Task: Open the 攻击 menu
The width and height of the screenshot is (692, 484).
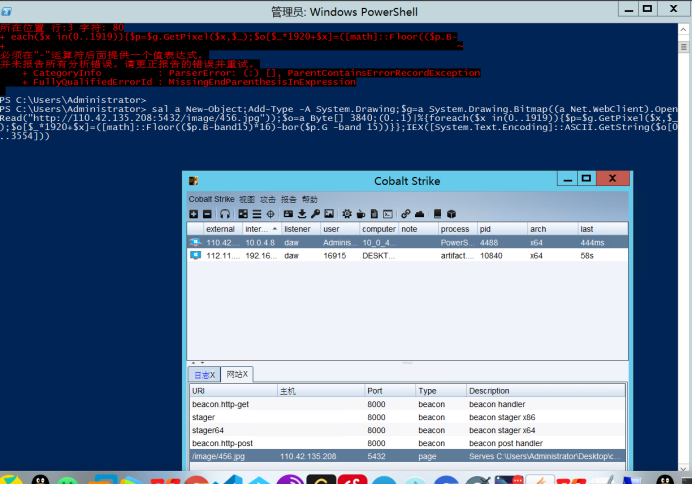Action: point(267,199)
